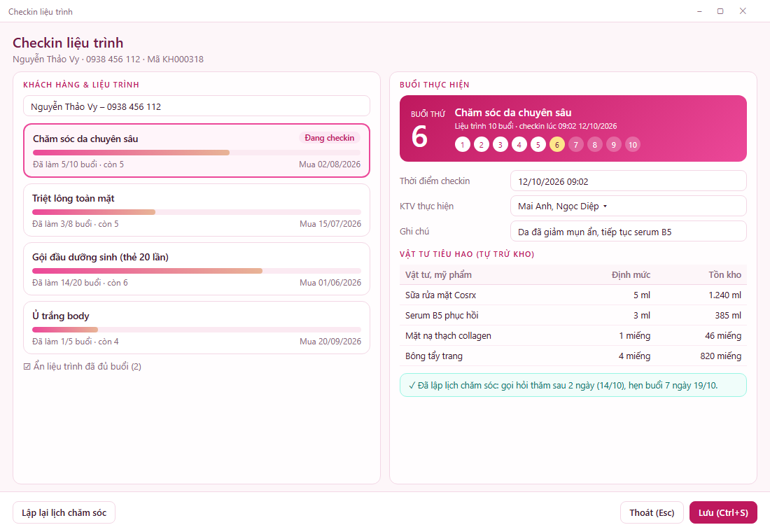Select upcoming session circle 10
The image size is (770, 532).
[x=633, y=144]
